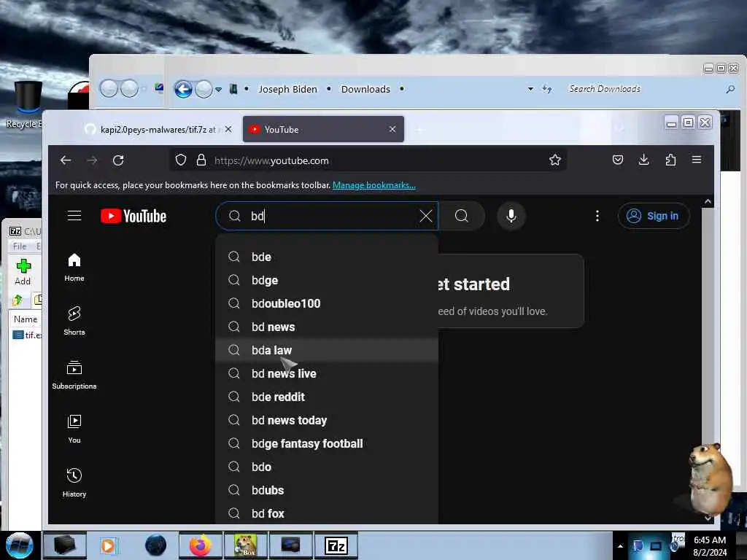Click the YouTube logo
This screenshot has width=747, height=560.
[133, 216]
